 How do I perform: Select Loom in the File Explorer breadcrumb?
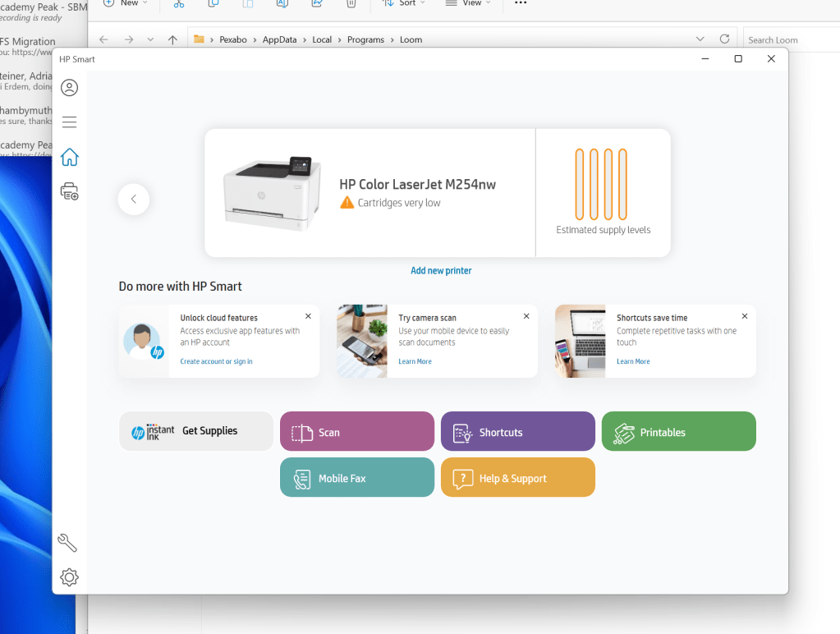click(x=411, y=39)
